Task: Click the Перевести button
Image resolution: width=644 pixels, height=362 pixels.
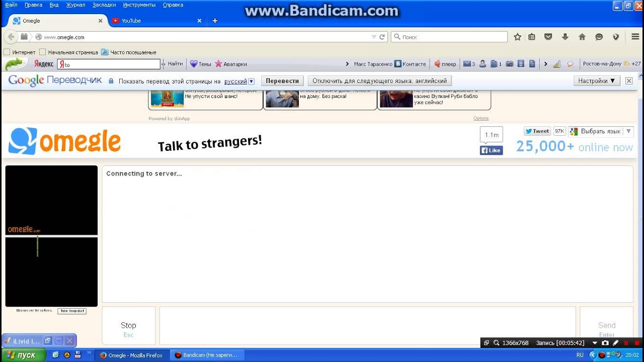Action: point(282,80)
